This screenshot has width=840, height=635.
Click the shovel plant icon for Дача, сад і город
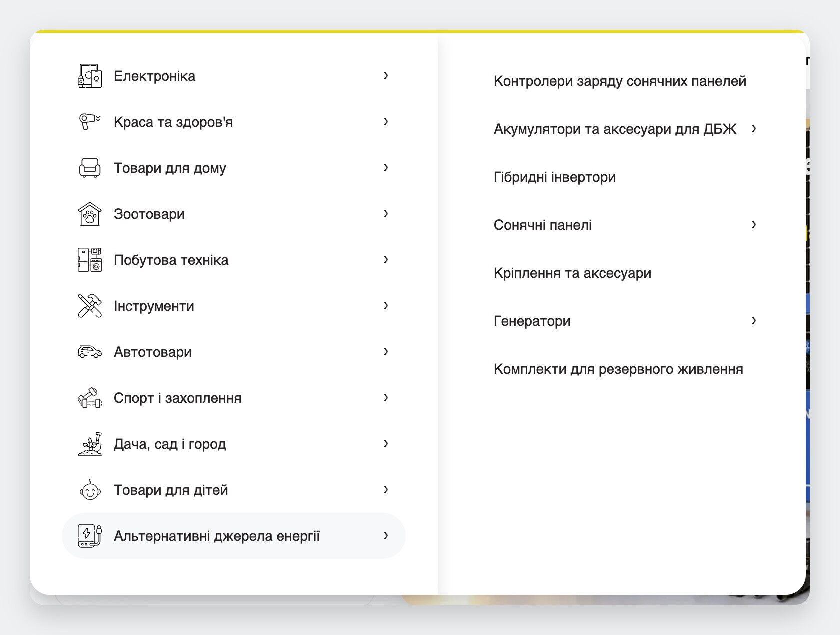pos(90,444)
